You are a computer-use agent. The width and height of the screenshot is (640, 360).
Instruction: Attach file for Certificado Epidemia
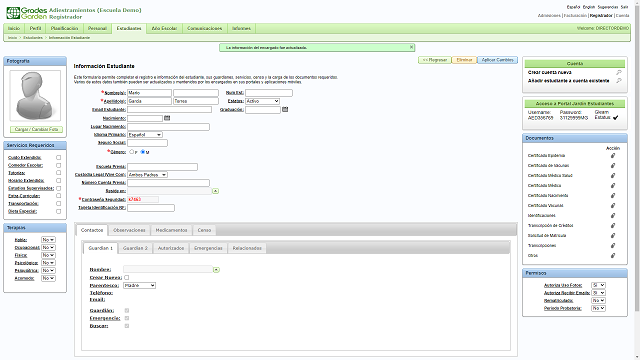coord(613,156)
